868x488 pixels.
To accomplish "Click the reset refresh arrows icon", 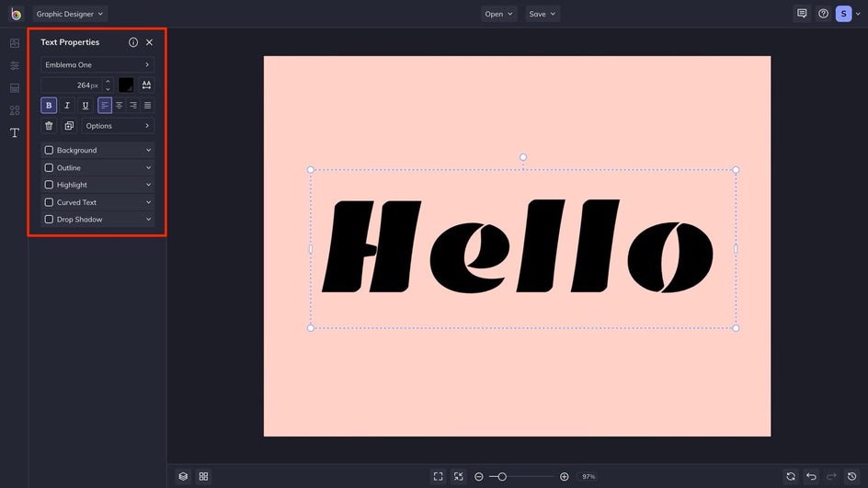I will [x=791, y=476].
